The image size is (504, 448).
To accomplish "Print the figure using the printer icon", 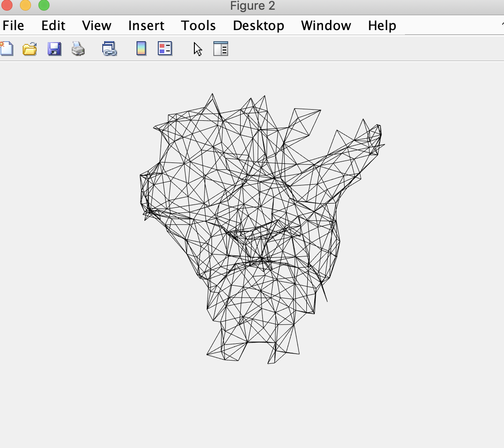I will (78, 49).
